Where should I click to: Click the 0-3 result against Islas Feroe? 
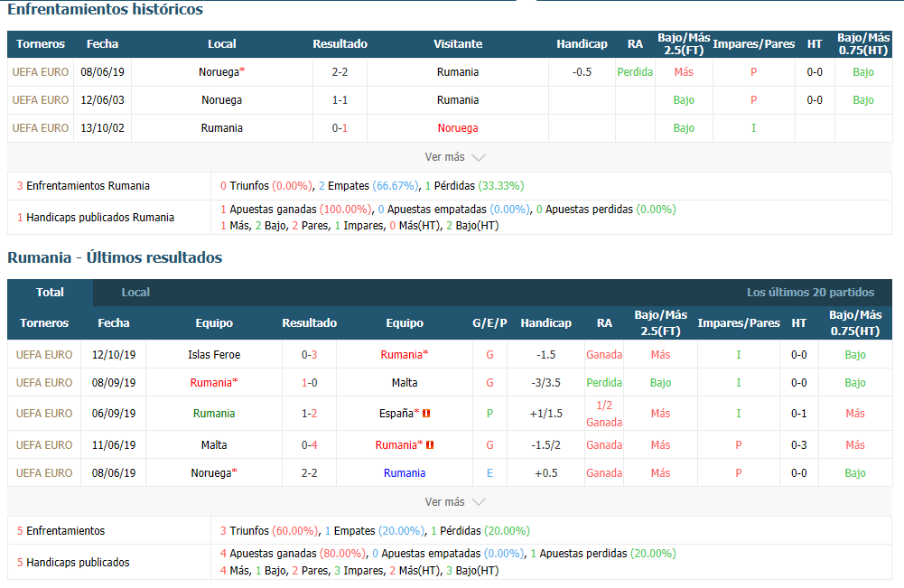point(309,355)
